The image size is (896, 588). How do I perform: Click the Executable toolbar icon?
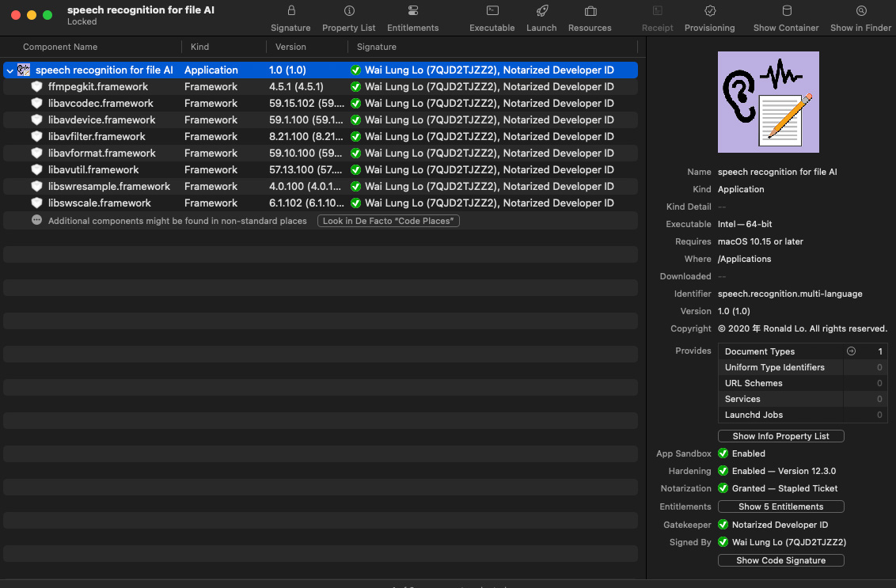click(x=492, y=11)
